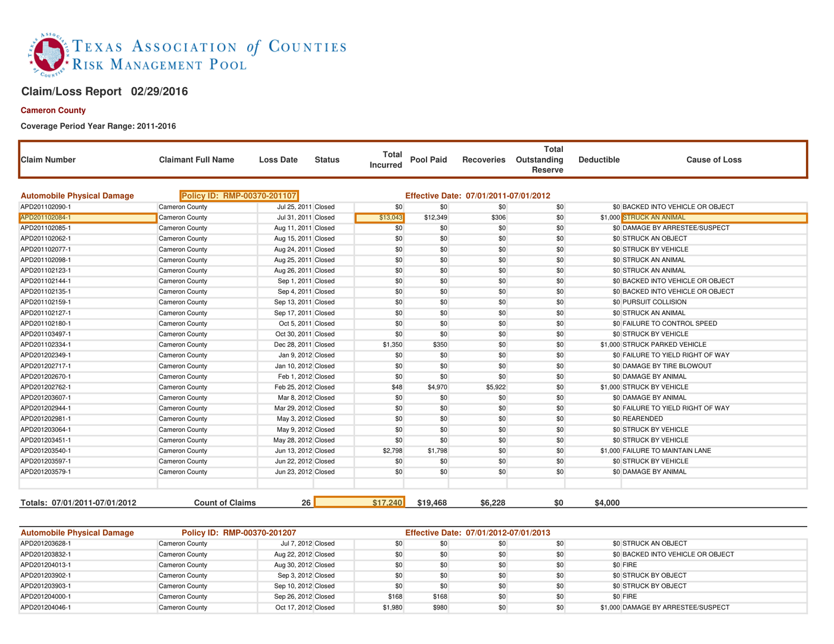Click the Deductible column header

click(x=599, y=160)
